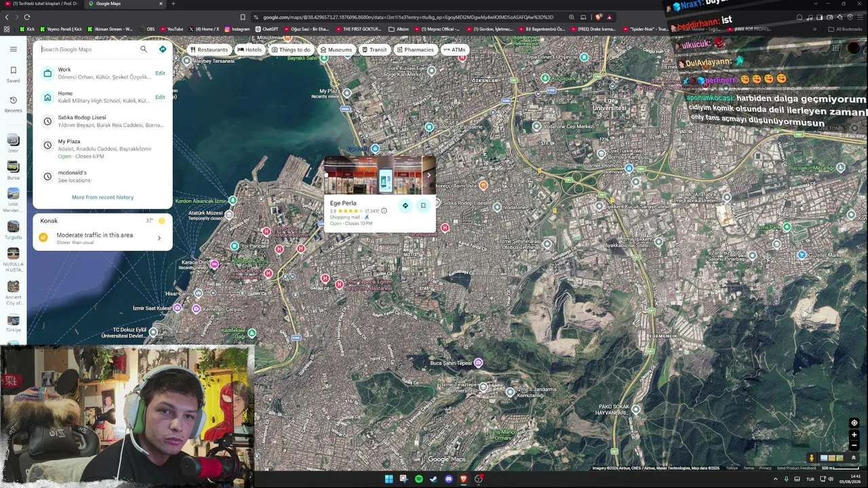Screen dimensions: 868x488
Task: Show next photo of Ege Perla
Action: (429, 175)
